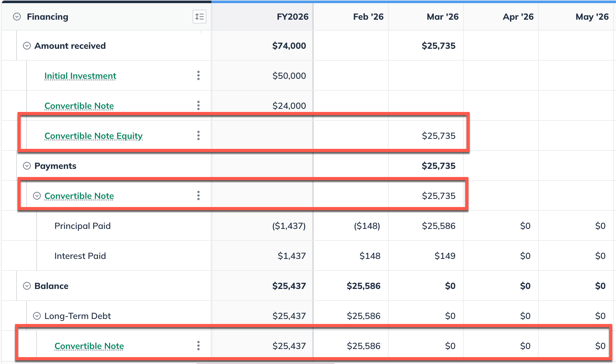Collapse the Payments group
The width and height of the screenshot is (616, 364).
[x=27, y=166]
